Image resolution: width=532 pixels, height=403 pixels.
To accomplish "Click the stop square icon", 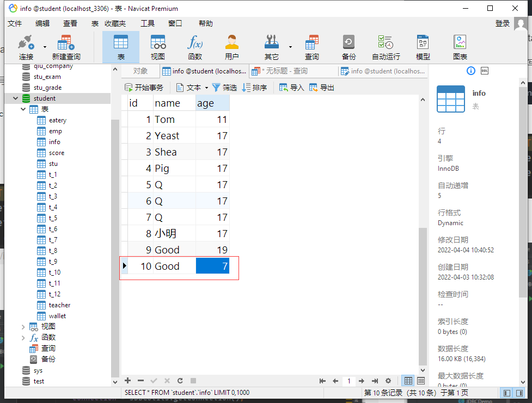I will pyautogui.click(x=193, y=381).
